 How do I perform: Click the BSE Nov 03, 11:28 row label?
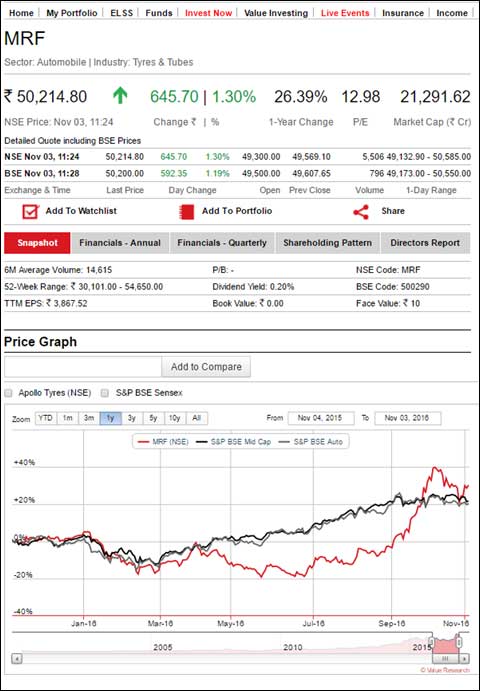coord(42,174)
